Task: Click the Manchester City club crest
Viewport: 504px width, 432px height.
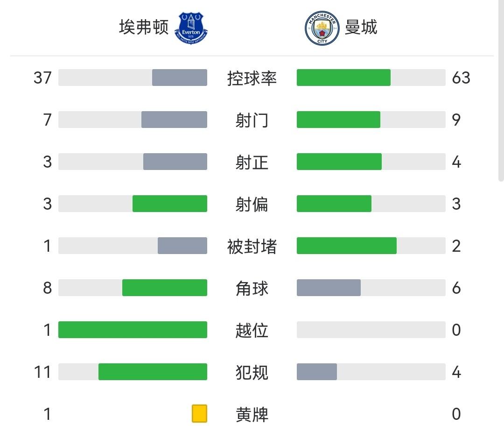Action: pyautogui.click(x=322, y=28)
